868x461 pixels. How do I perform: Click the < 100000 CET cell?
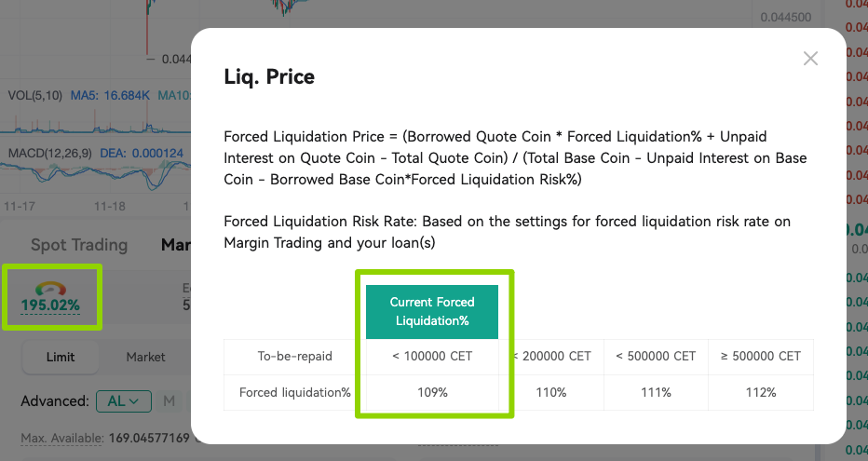tap(432, 357)
